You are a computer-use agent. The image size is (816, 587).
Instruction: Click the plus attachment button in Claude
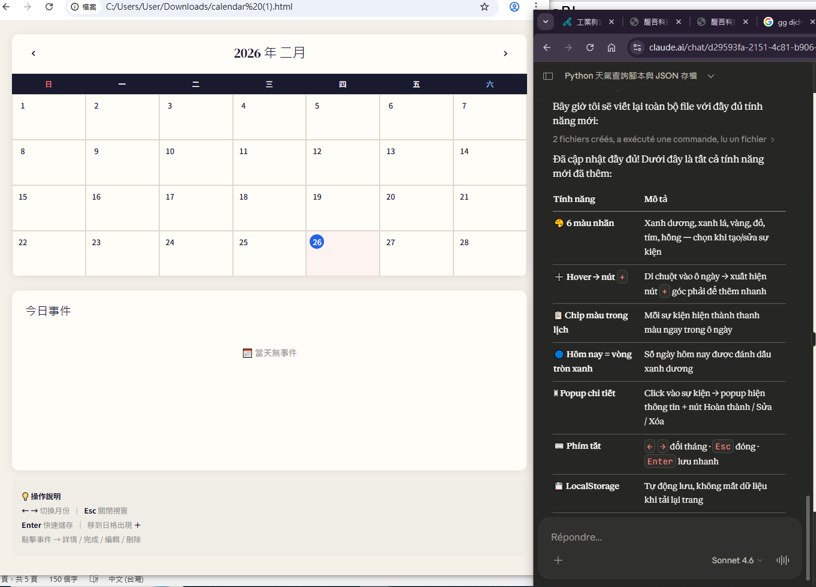pos(558,560)
